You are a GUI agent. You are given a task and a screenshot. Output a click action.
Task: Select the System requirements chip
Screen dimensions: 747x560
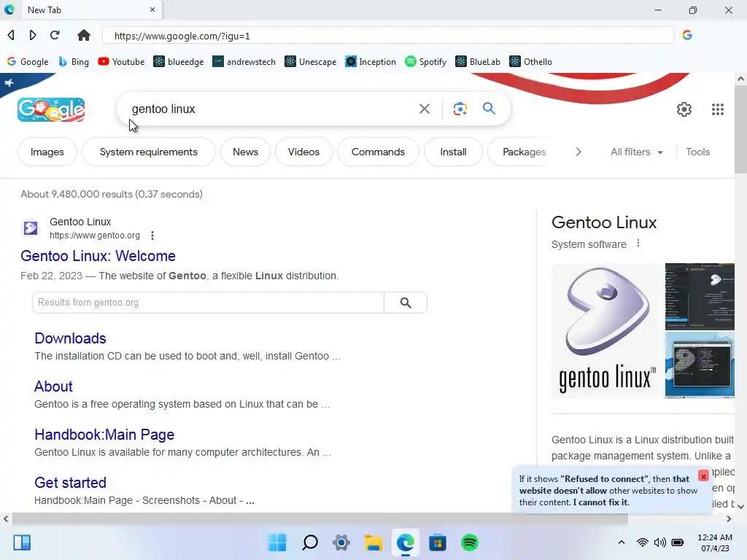(x=149, y=152)
